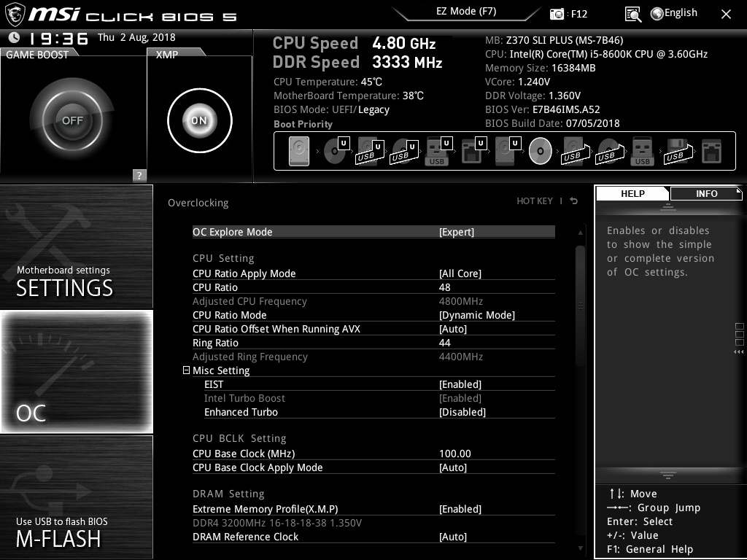Viewport: 747px width, 560px height.
Task: Click the Boot Priority label
Action: (303, 124)
